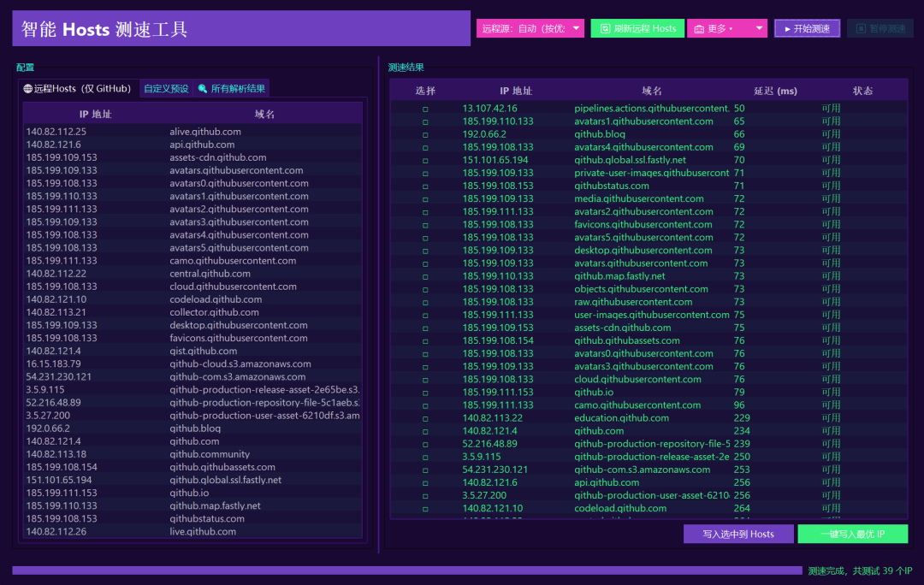924x585 pixels.
Task: Sort results by 延迟 (ms) column header
Action: [x=775, y=91]
